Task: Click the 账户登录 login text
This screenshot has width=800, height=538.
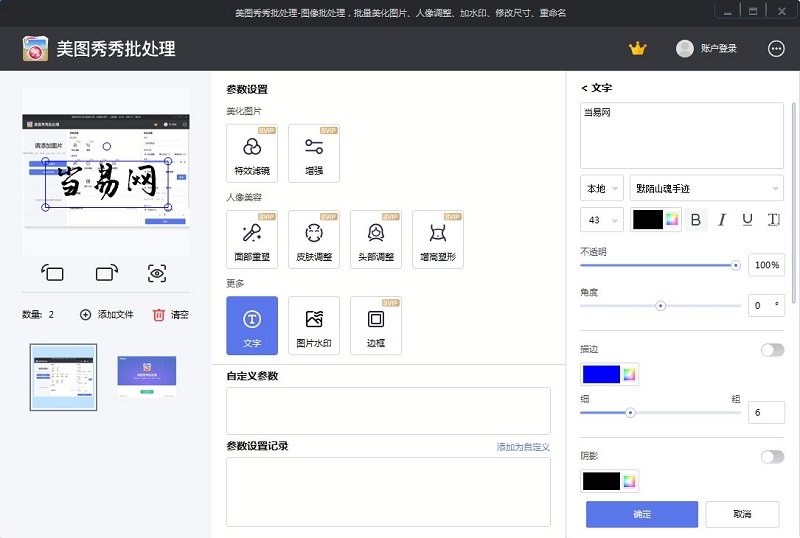Action: coord(718,48)
